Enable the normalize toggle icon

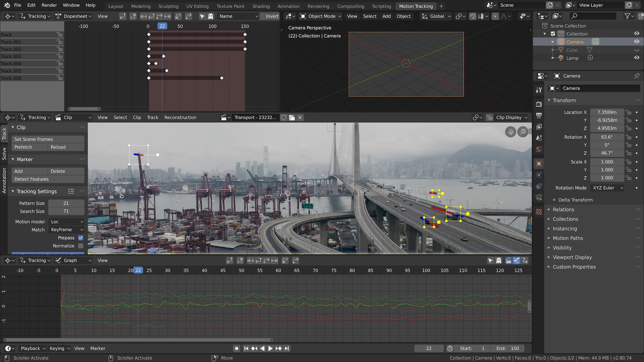[80, 246]
